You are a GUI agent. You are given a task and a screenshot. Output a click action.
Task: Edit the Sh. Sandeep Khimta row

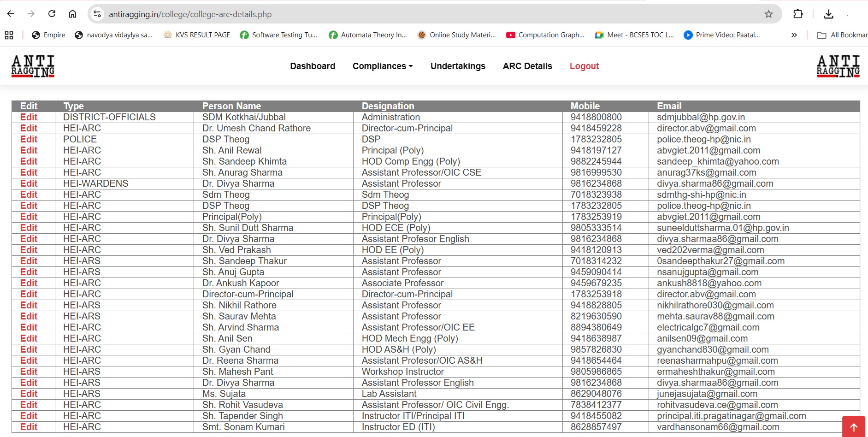pyautogui.click(x=29, y=161)
